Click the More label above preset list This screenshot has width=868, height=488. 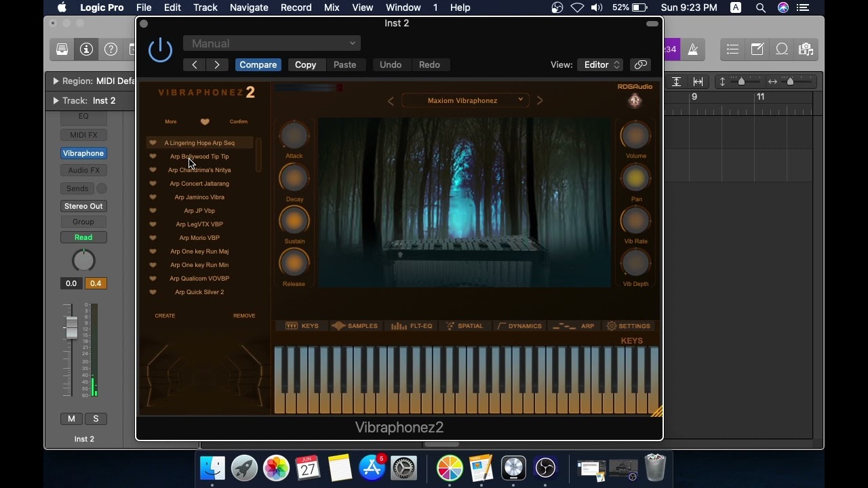[171, 122]
